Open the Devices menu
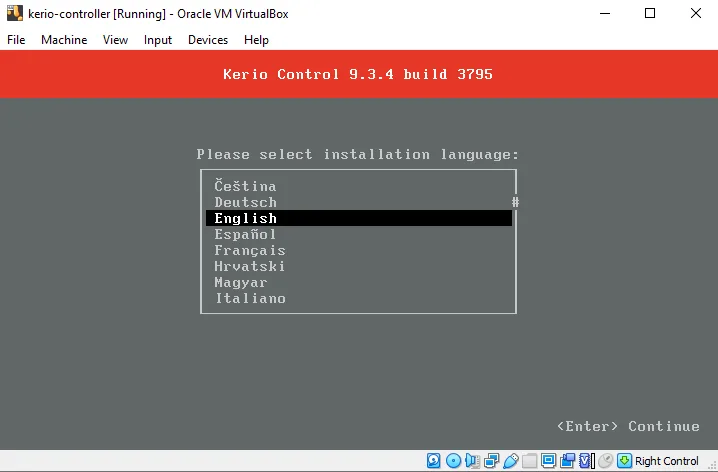Viewport: 718px width, 472px height. 208,40
